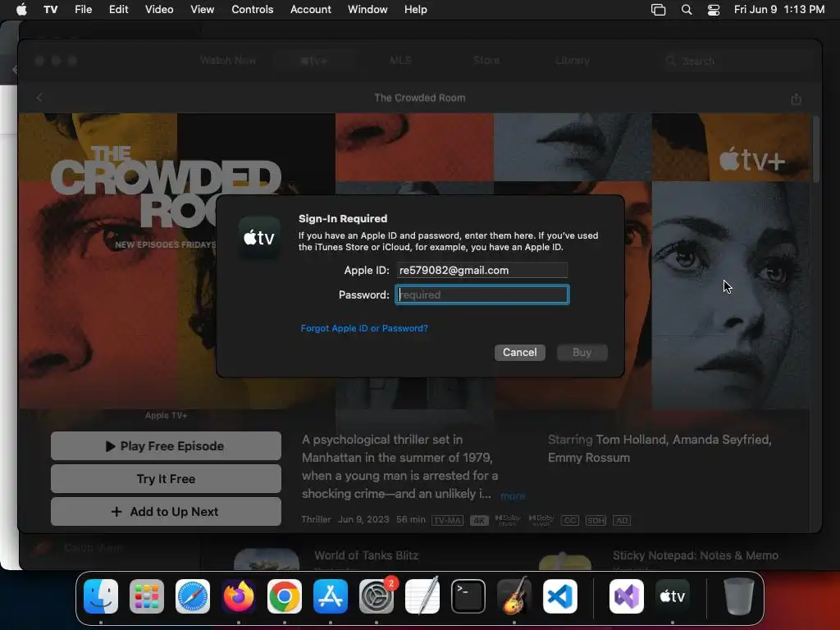Click the Buy button
This screenshot has width=840, height=630.
582,353
